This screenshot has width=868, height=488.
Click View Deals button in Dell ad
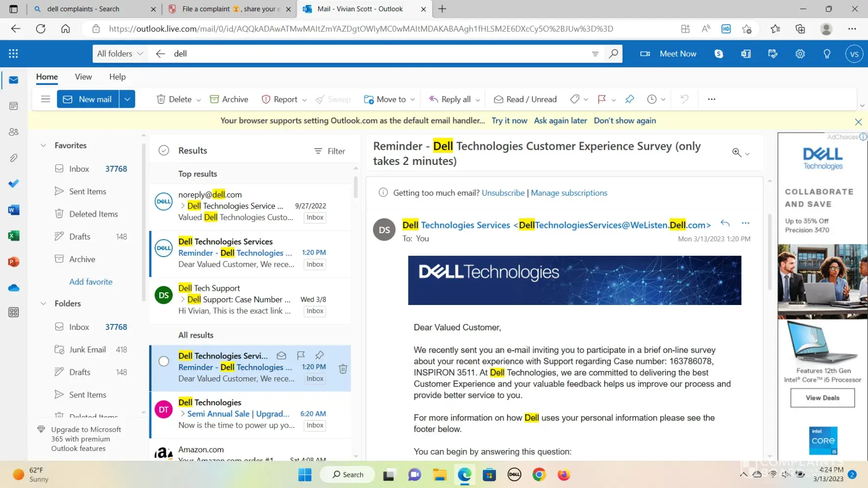pos(822,398)
